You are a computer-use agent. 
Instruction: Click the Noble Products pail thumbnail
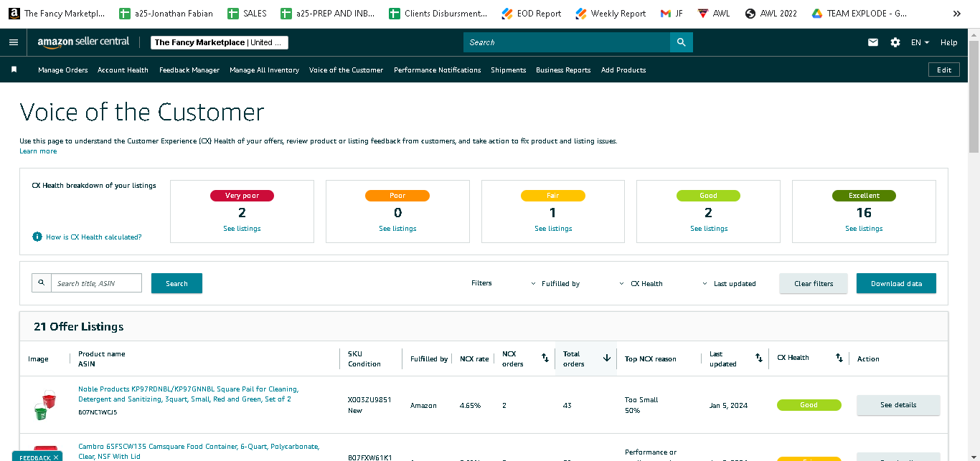click(44, 405)
